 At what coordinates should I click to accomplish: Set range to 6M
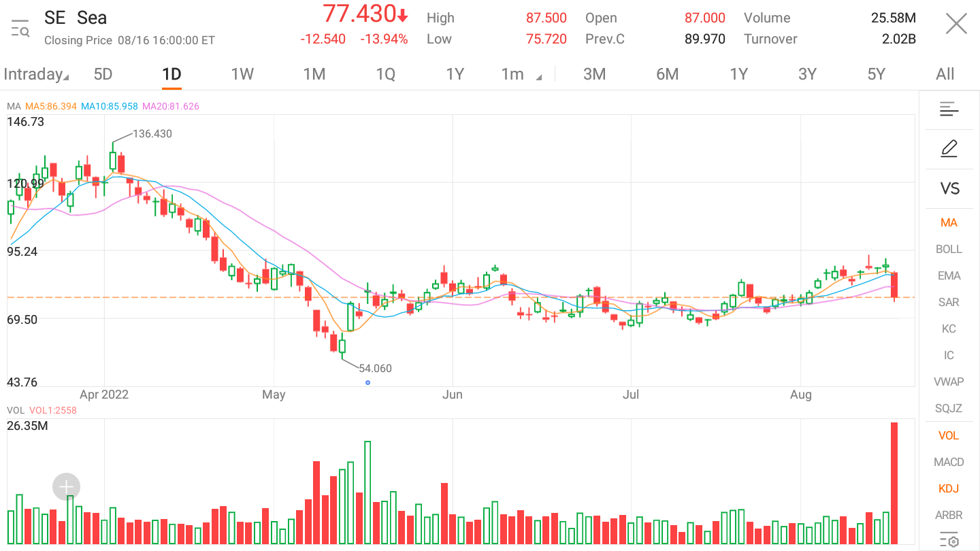click(667, 74)
